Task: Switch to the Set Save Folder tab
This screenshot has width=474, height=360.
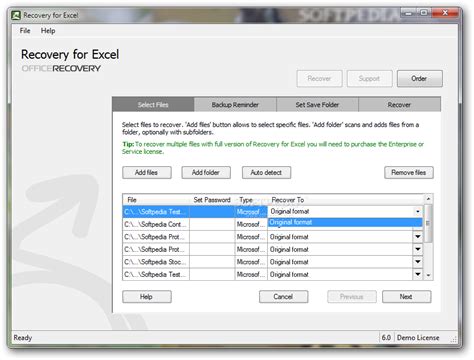Action: 317,105
